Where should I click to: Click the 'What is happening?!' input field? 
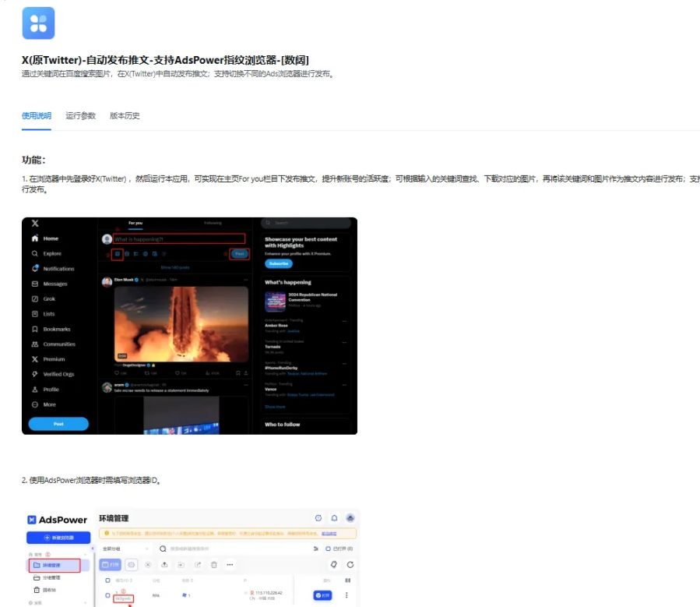tap(178, 239)
